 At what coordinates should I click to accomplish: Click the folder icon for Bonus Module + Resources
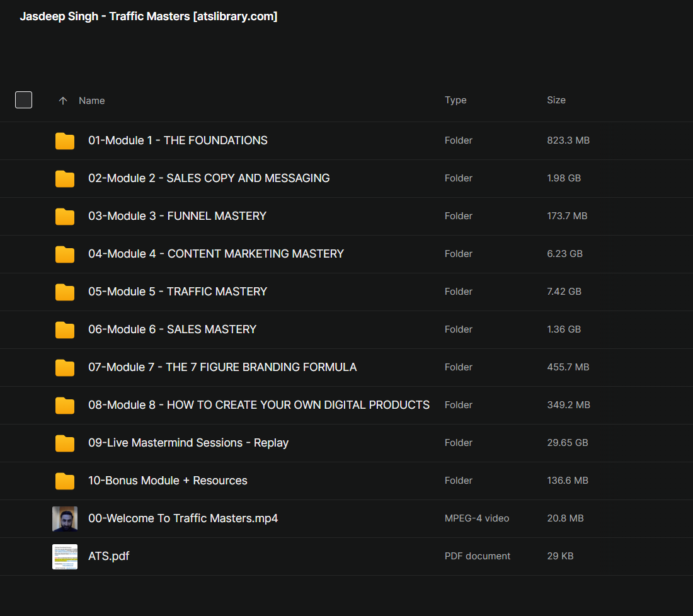[64, 481]
